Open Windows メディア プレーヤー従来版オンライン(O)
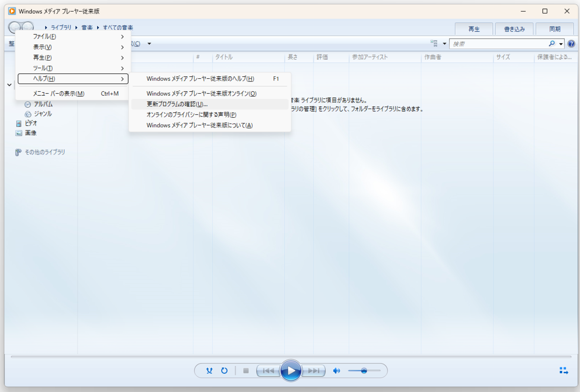 pyautogui.click(x=210, y=94)
